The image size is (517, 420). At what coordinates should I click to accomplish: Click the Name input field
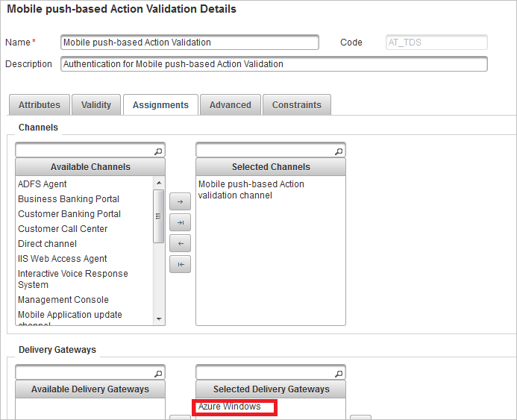coord(189,43)
